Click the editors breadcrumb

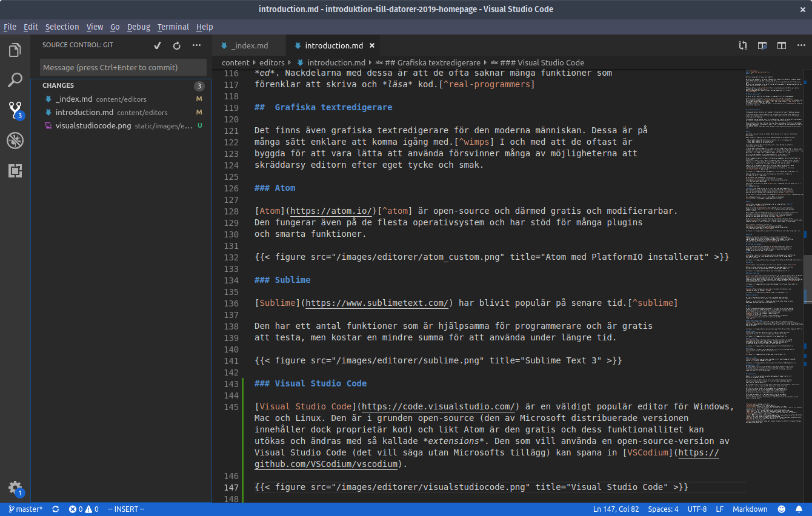pyautogui.click(x=272, y=62)
